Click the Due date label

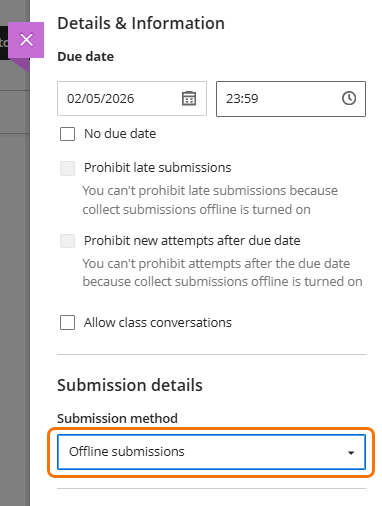click(86, 56)
